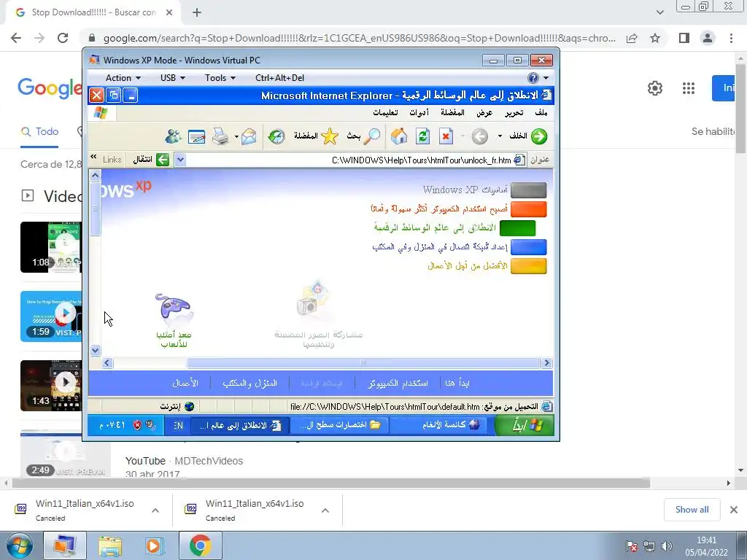Open Chrome's profile avatar icon
This screenshot has height=560, width=747.
click(708, 38)
